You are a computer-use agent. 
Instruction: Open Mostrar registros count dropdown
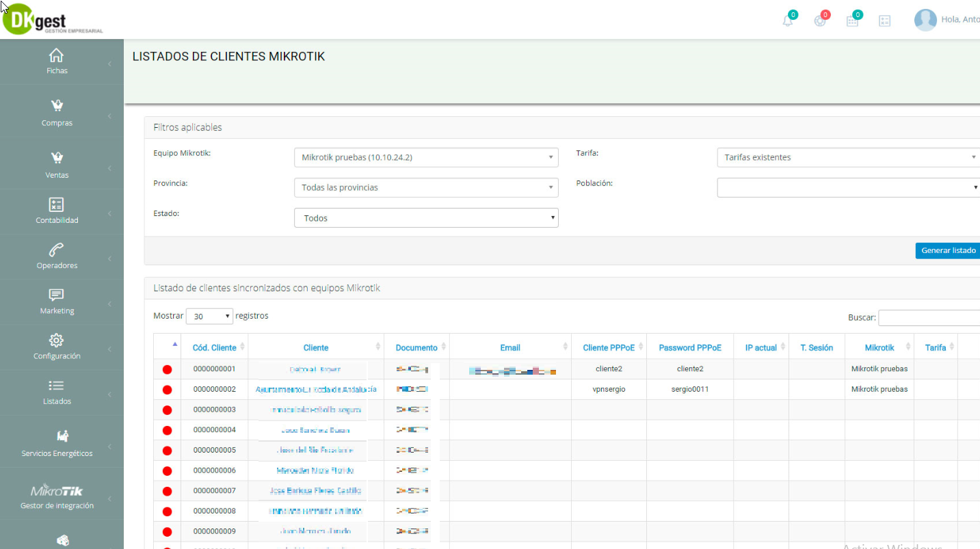point(209,317)
